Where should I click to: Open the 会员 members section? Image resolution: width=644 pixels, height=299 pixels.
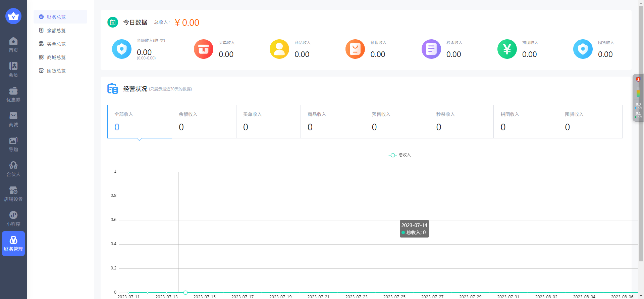13,70
